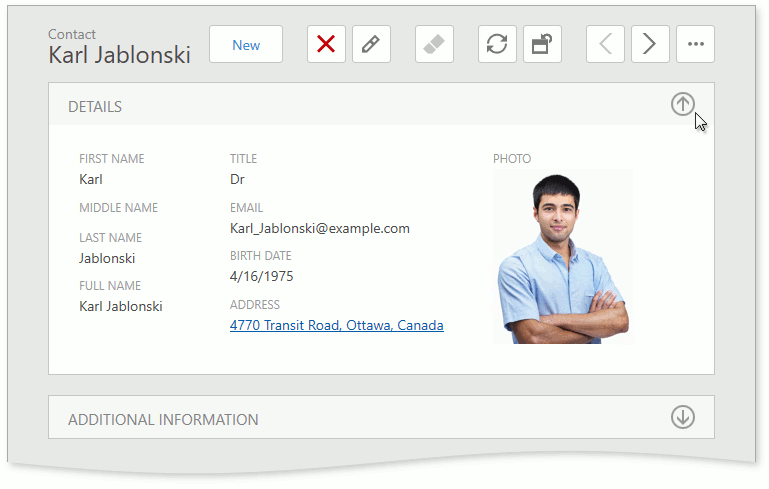Collapse the Details section with the up arrow

click(x=682, y=104)
